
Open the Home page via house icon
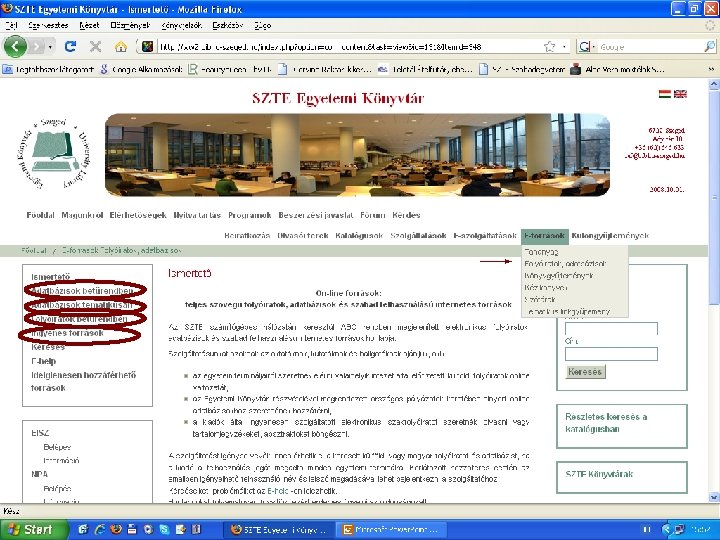tap(120, 46)
